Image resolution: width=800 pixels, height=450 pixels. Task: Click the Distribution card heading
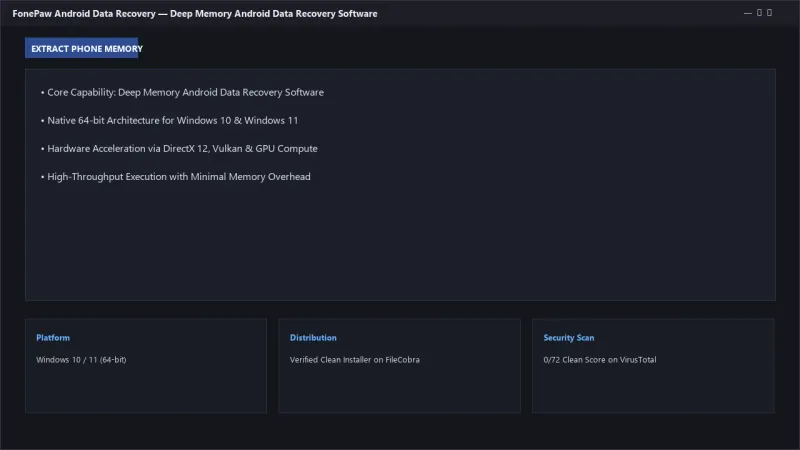[313, 338]
